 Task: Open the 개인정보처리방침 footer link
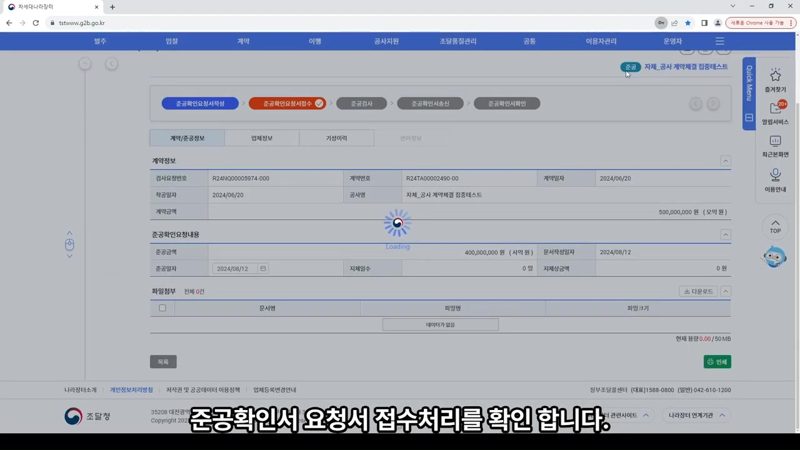(132, 390)
